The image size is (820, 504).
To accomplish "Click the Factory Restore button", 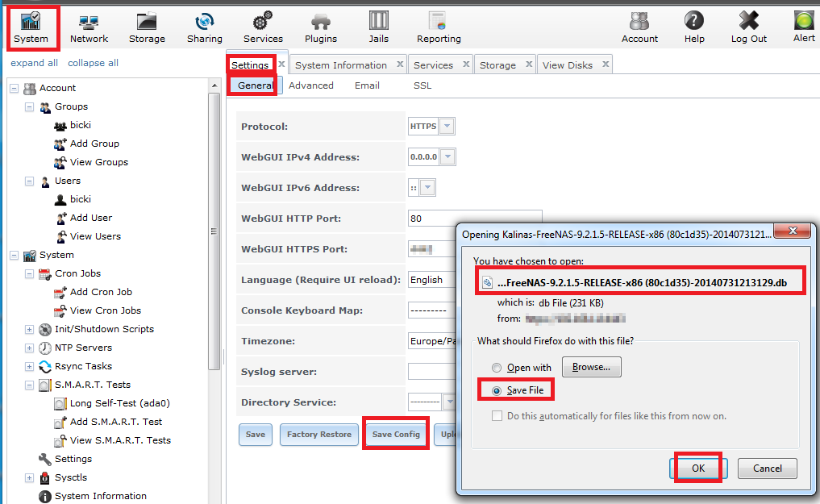I will 319,435.
